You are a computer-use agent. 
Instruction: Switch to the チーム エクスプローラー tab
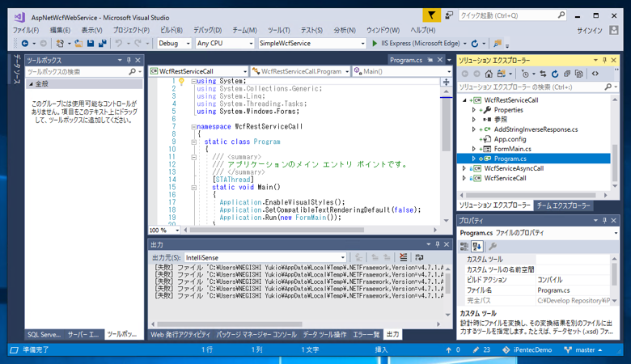point(563,205)
